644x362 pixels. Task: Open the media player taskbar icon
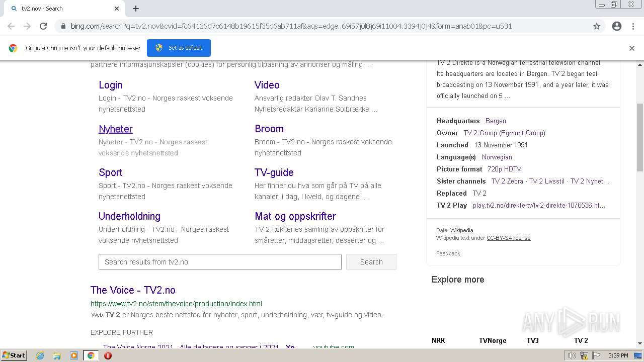[x=74, y=355]
